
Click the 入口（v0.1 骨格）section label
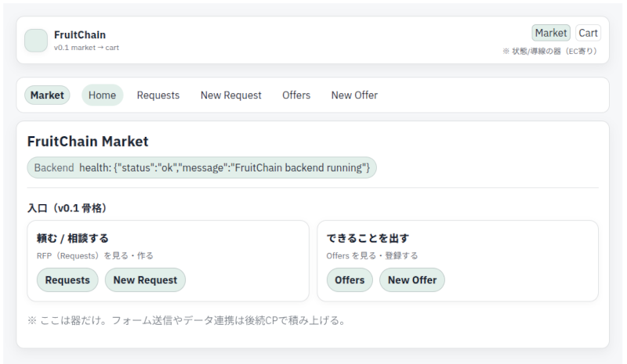(x=67, y=208)
